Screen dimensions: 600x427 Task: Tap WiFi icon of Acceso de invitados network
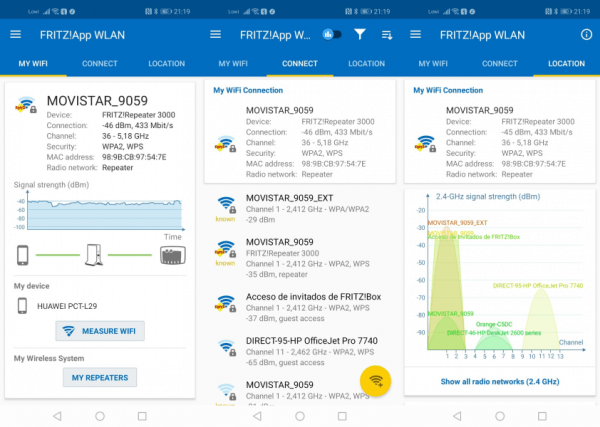pos(226,303)
